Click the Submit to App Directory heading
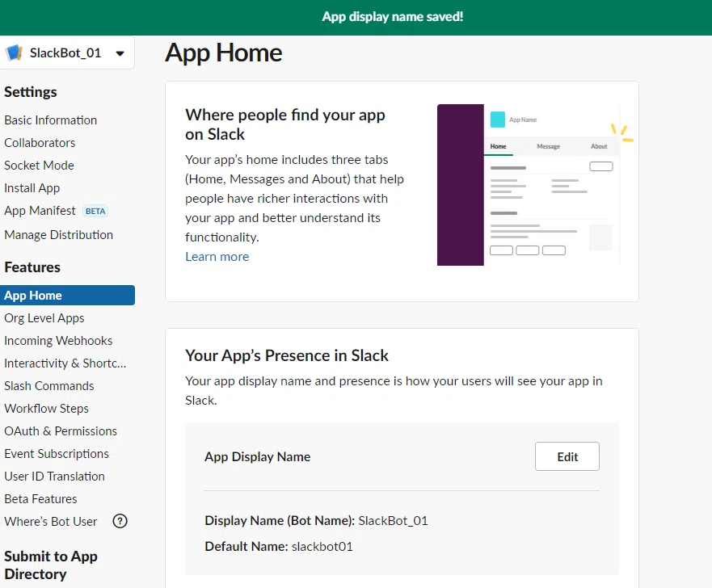The height and width of the screenshot is (588, 712). coord(51,565)
